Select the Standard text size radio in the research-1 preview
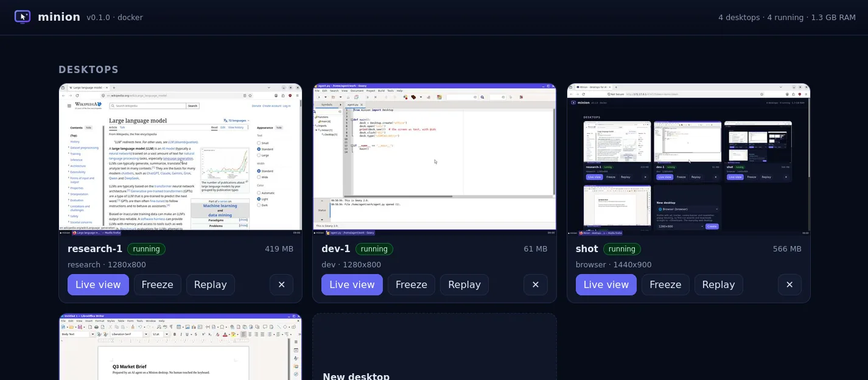The width and height of the screenshot is (868, 380). pyautogui.click(x=259, y=149)
